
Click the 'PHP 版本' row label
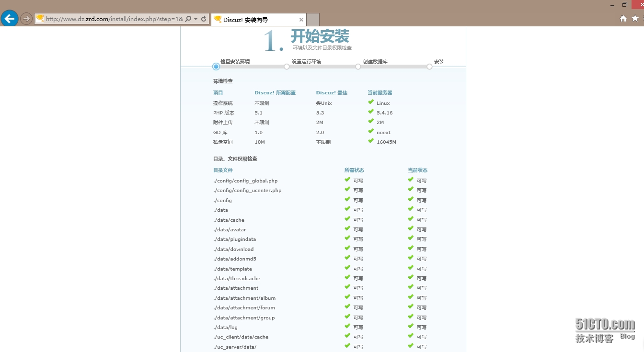224,113
